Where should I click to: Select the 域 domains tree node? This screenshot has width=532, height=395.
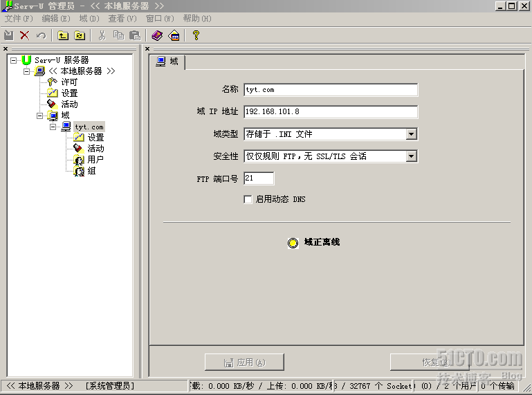coord(65,116)
